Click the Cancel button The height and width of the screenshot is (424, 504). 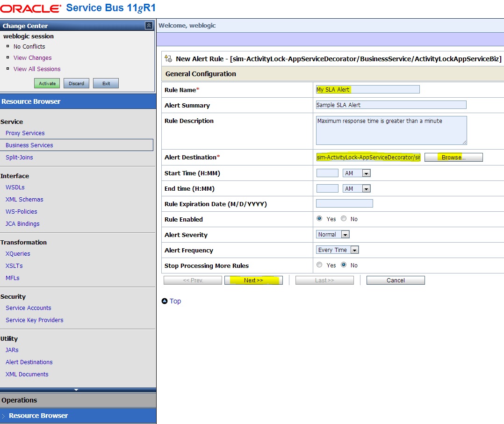coord(396,280)
